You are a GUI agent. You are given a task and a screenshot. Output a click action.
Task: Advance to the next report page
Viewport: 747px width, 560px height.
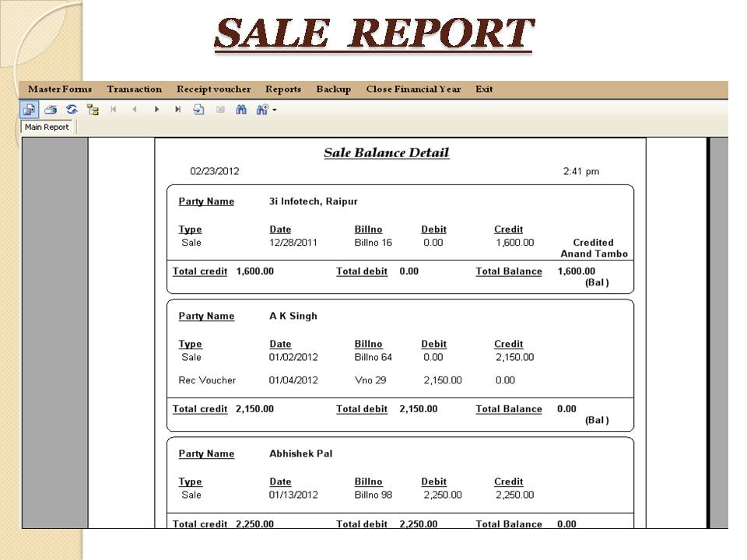point(156,110)
